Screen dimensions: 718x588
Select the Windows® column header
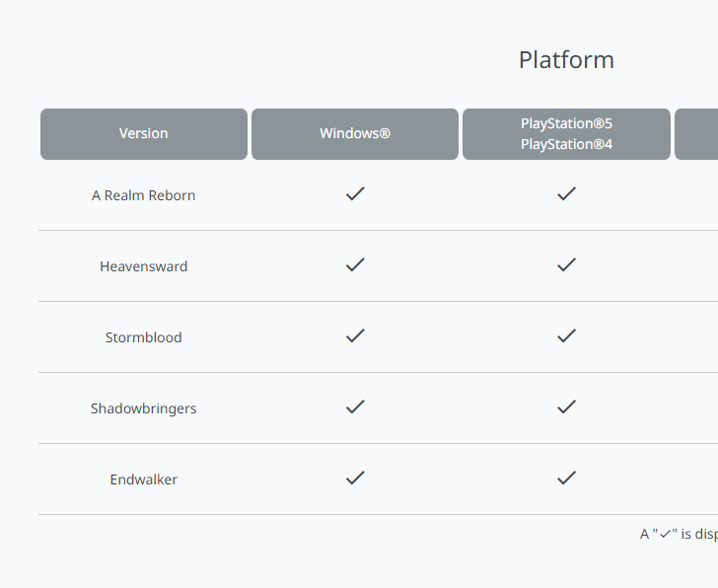point(355,134)
